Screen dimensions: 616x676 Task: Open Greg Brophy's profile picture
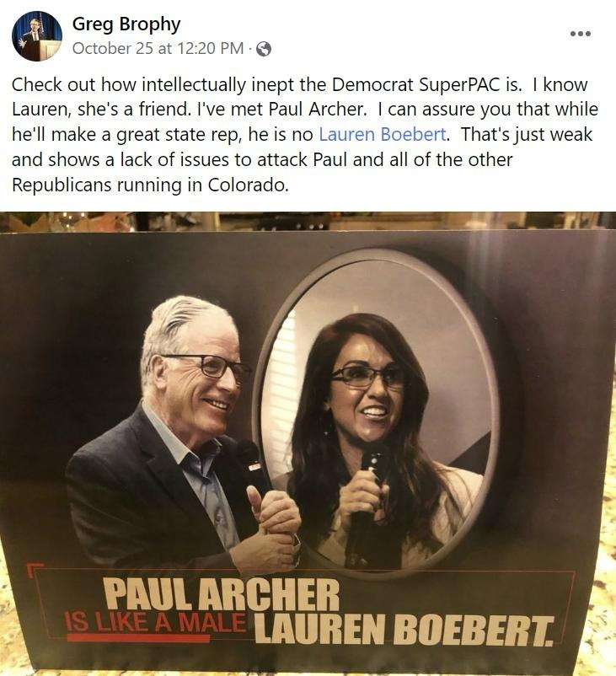[36, 36]
